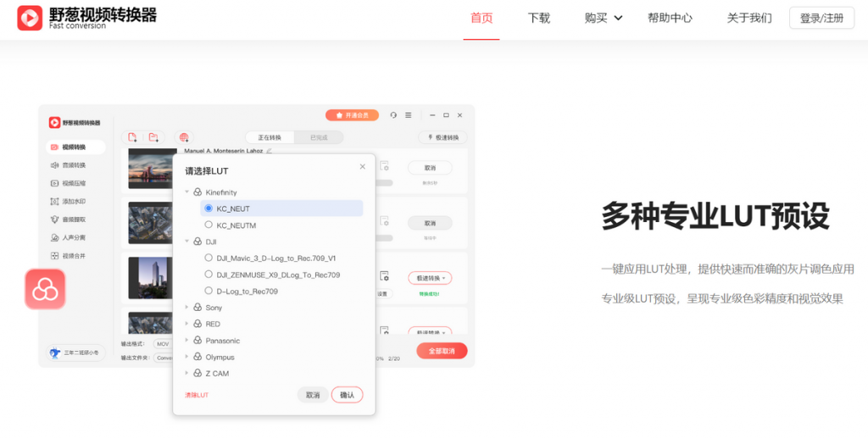The height and width of the screenshot is (439, 868).
Task: Select 视频转换 in the sidebar
Action: (x=75, y=147)
